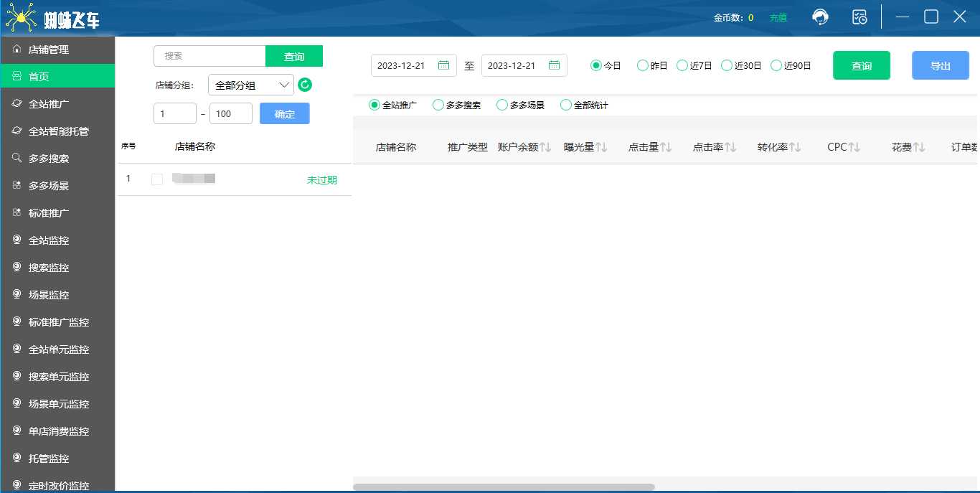Sort by 曝光量 arrows
Screen dimensions: 980x493
coord(601,147)
